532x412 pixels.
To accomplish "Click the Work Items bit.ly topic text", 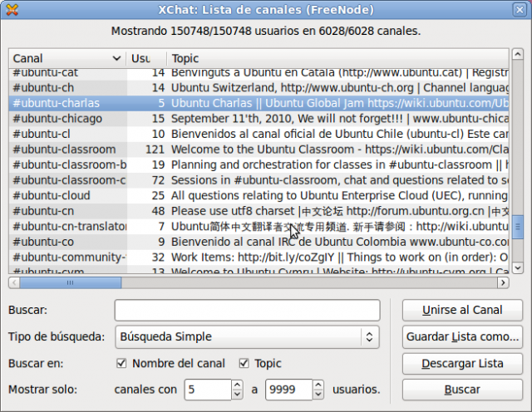I will tap(340, 257).
